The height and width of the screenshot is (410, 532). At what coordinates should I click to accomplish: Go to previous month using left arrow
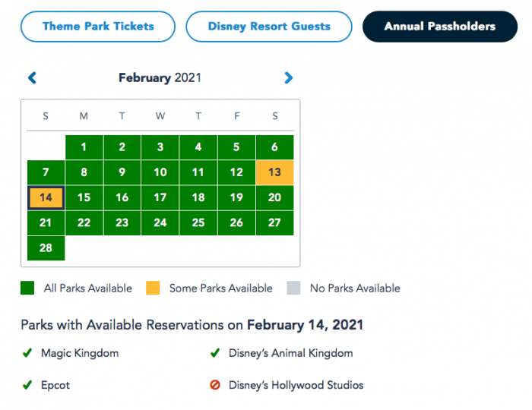[x=32, y=77]
